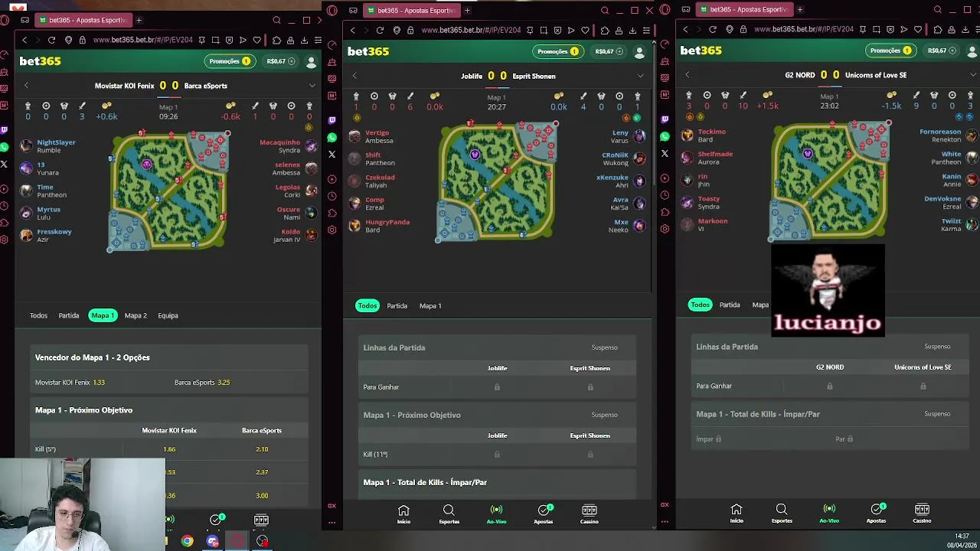Go back in the left browser window
Viewport: 980px width, 551px height.
[x=24, y=40]
